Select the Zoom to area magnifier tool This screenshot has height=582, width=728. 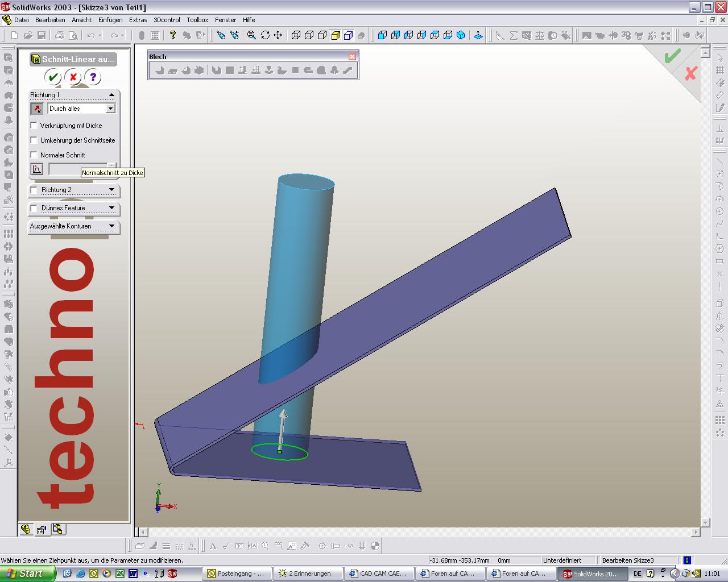tap(251, 35)
